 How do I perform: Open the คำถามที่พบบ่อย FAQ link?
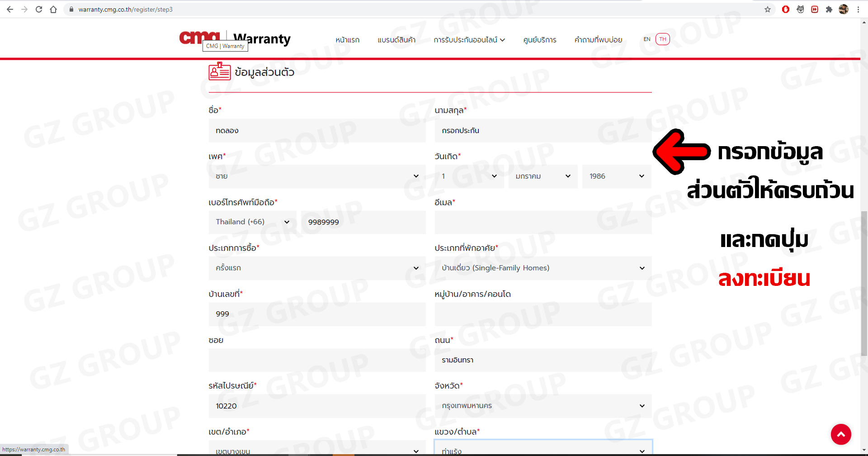[x=598, y=40]
